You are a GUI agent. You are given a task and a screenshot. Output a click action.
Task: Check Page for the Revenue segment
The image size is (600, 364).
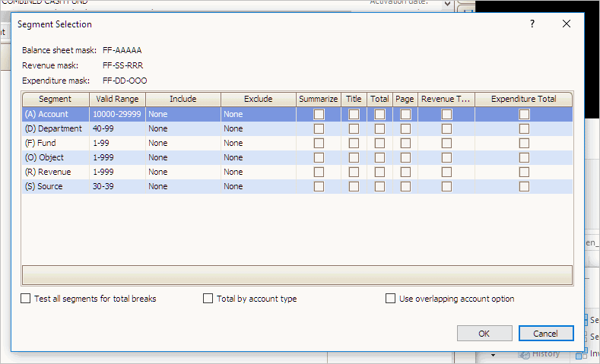point(405,172)
